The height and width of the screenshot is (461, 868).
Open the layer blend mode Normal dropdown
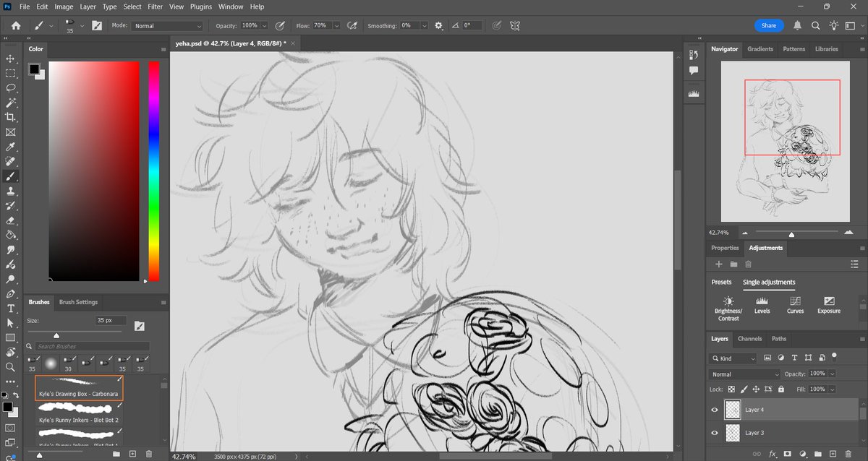tap(746, 374)
